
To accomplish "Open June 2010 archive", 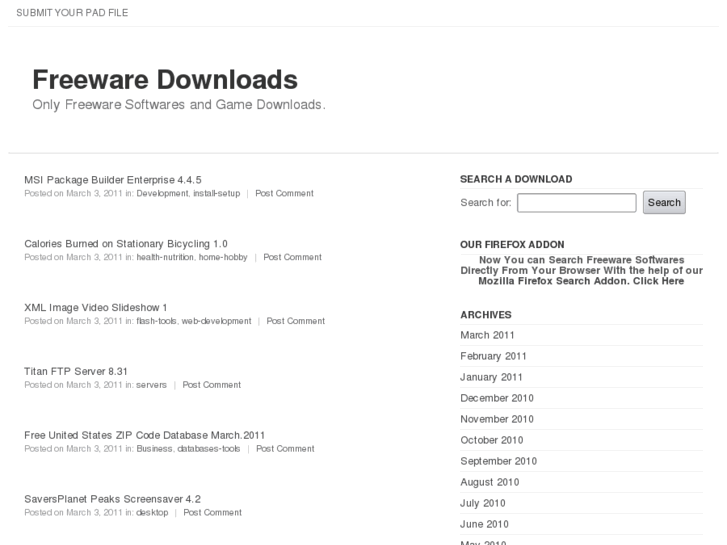I will point(484,524).
